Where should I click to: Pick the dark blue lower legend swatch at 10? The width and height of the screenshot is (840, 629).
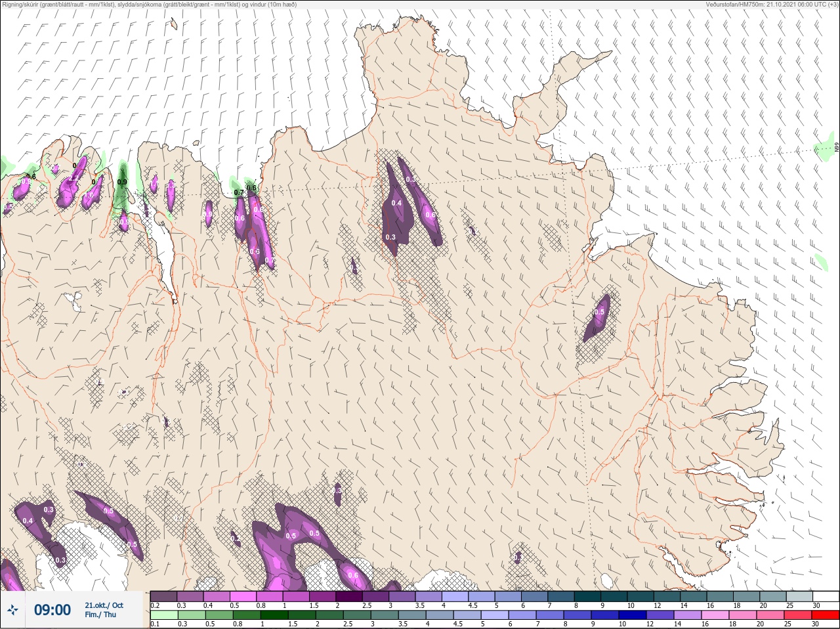pyautogui.click(x=631, y=615)
